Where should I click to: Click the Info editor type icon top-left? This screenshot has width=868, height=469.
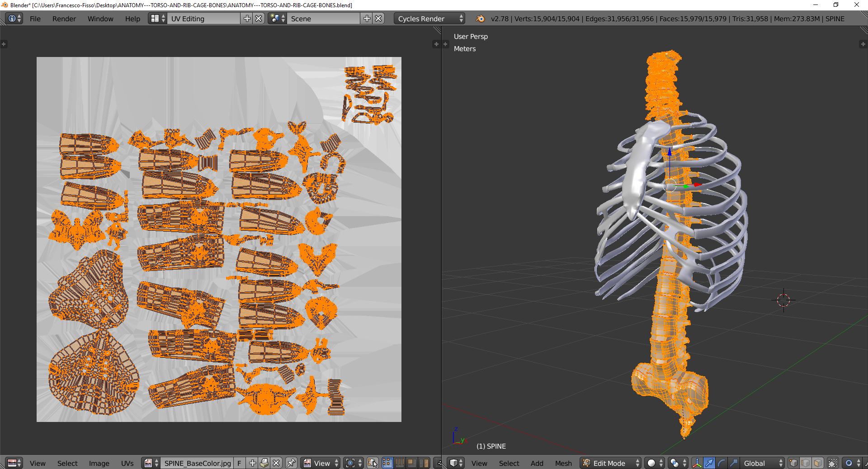tap(11, 19)
